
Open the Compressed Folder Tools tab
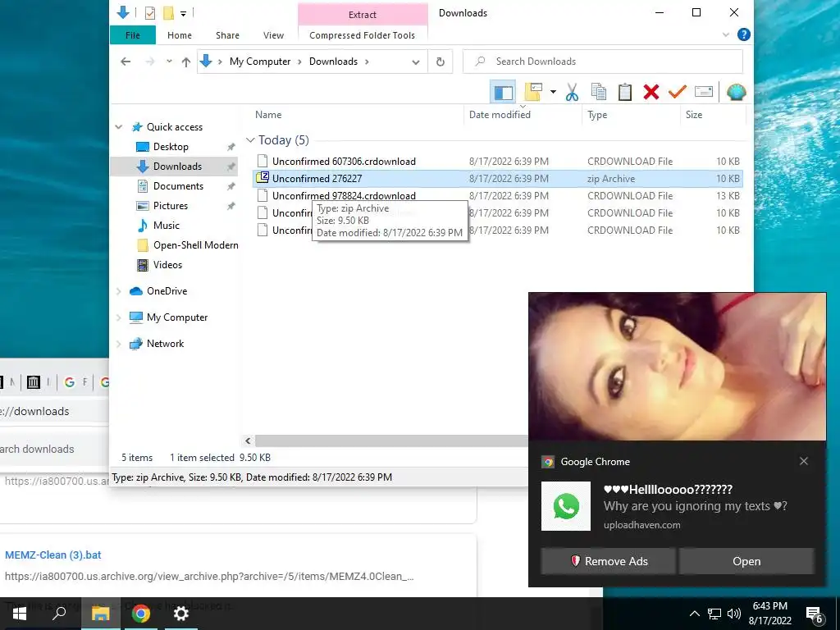[x=362, y=35]
